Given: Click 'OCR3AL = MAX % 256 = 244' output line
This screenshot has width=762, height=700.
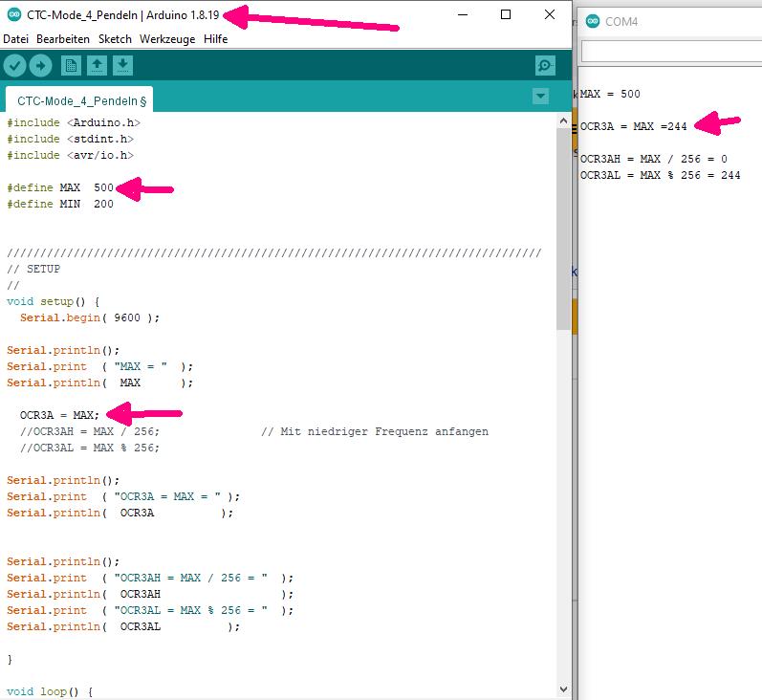Looking at the screenshot, I should [660, 175].
